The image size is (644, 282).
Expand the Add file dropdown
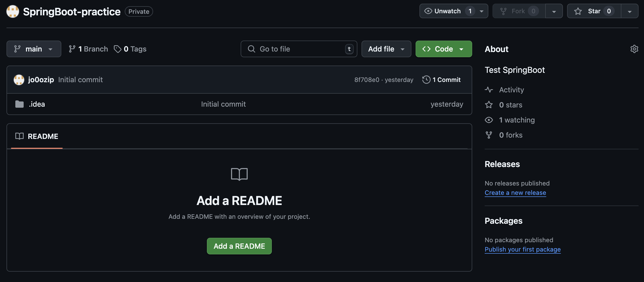point(386,49)
